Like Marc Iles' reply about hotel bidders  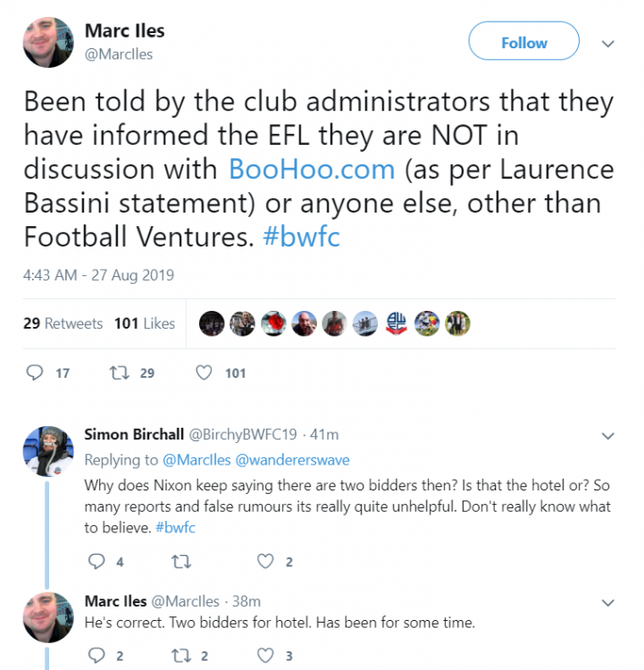265,656
